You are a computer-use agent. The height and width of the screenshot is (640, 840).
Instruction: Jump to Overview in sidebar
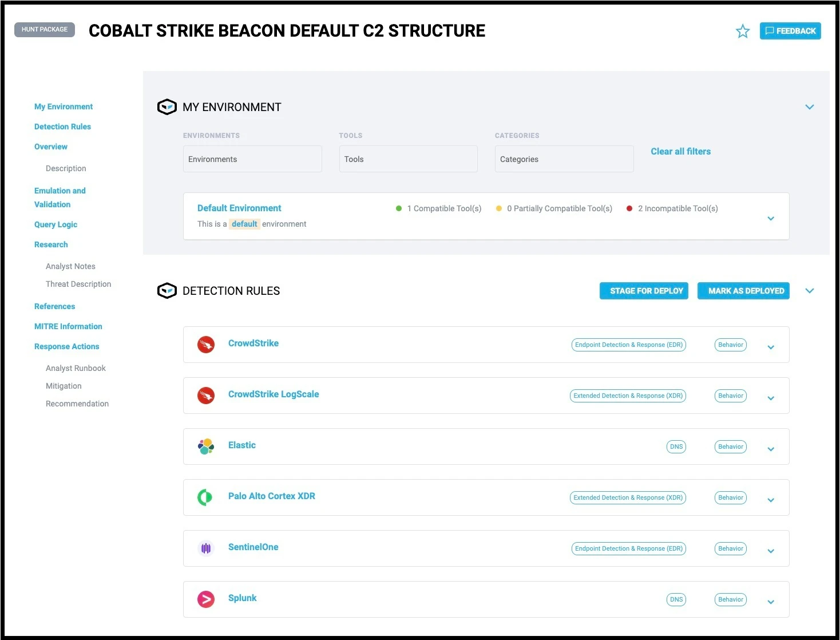(51, 147)
